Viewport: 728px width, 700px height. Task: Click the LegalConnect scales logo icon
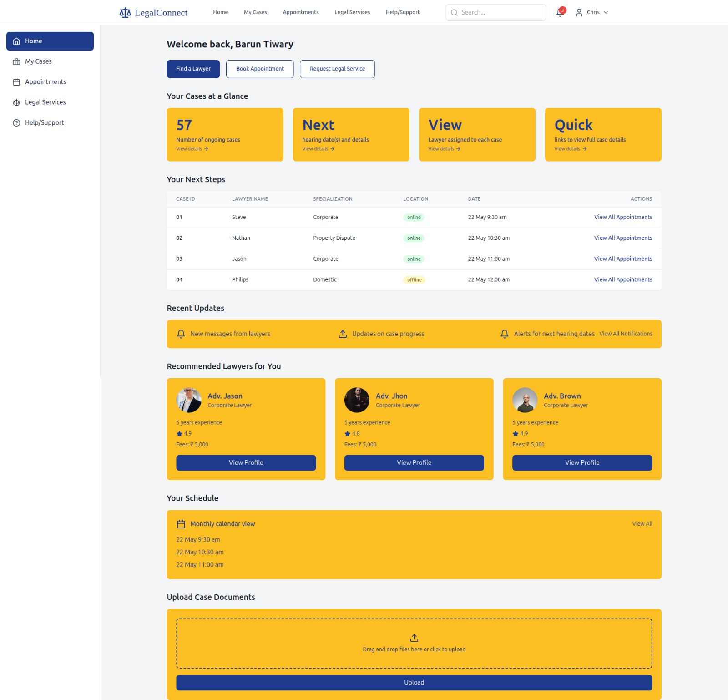pos(125,13)
